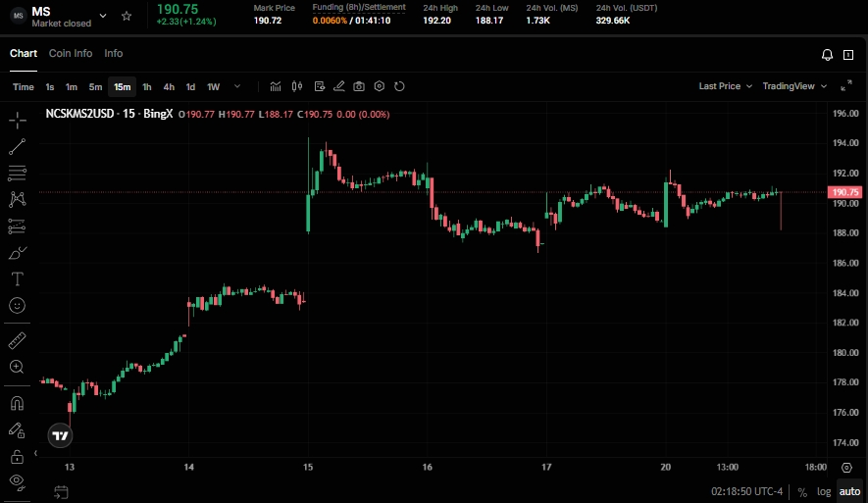Open the emoji sticker tool
Image resolution: width=868 pixels, height=503 pixels.
17,305
